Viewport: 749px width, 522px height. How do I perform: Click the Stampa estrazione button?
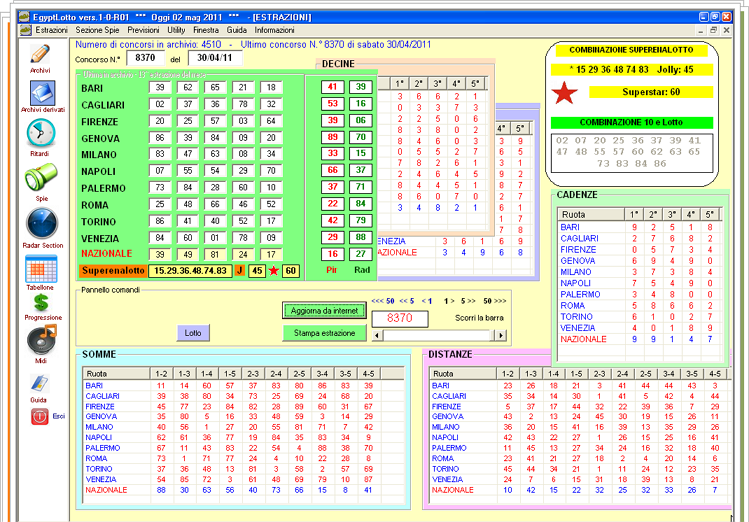(324, 333)
